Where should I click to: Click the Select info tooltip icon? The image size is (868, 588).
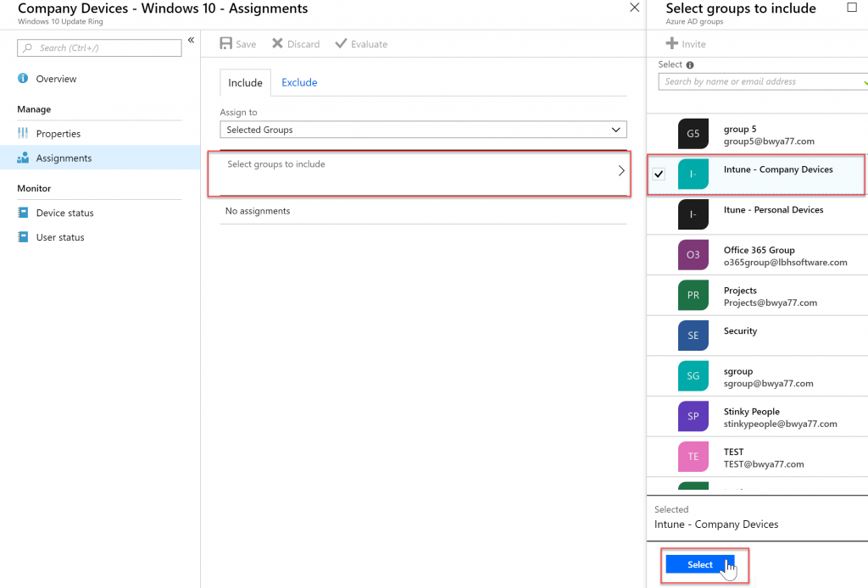[690, 64]
